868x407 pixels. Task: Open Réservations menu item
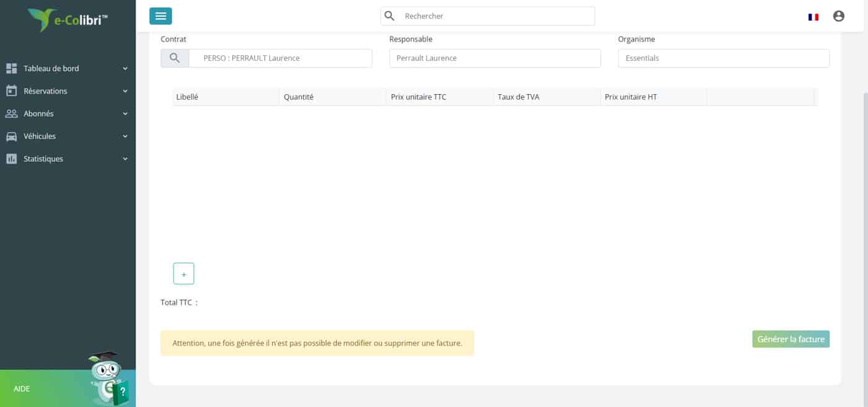[68, 91]
